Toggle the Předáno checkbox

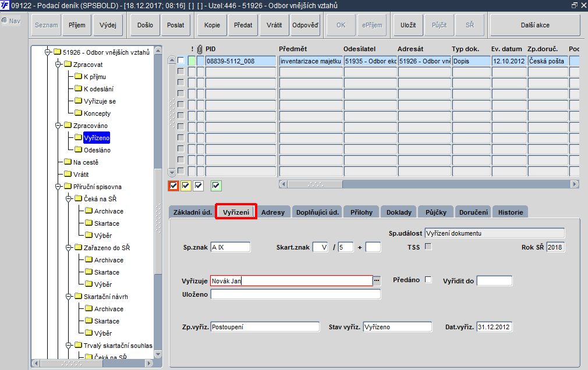pyautogui.click(x=428, y=280)
